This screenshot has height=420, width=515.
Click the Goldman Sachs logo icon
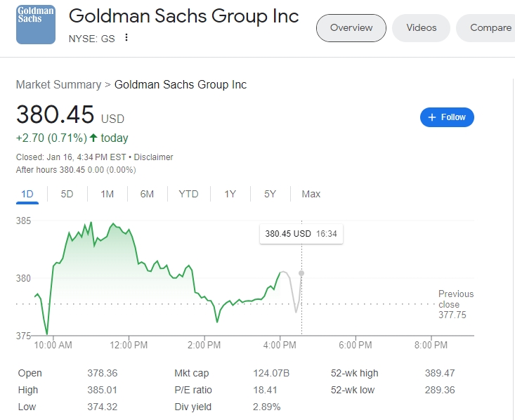pos(35,25)
